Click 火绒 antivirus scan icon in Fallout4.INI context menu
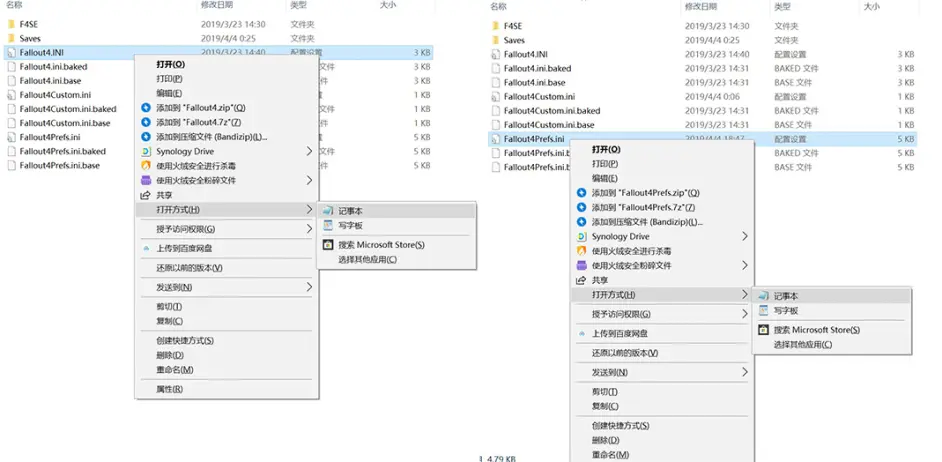The height and width of the screenshot is (462, 942). coord(145,165)
